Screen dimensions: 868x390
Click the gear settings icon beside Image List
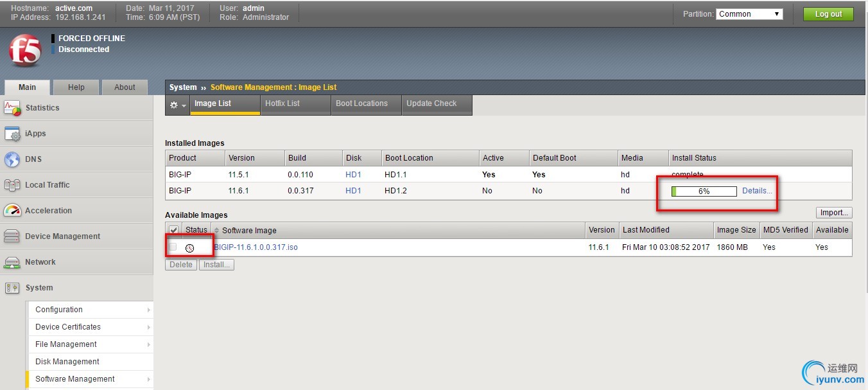[x=177, y=105]
